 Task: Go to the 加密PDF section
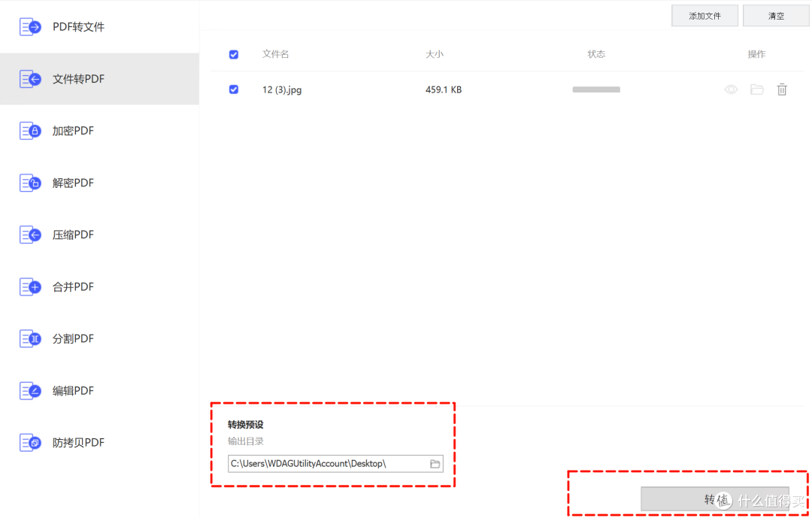tap(73, 131)
